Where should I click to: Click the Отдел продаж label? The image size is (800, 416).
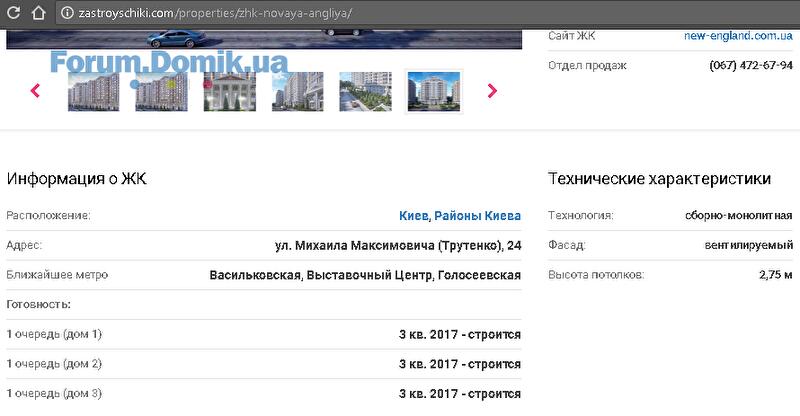coord(587,65)
